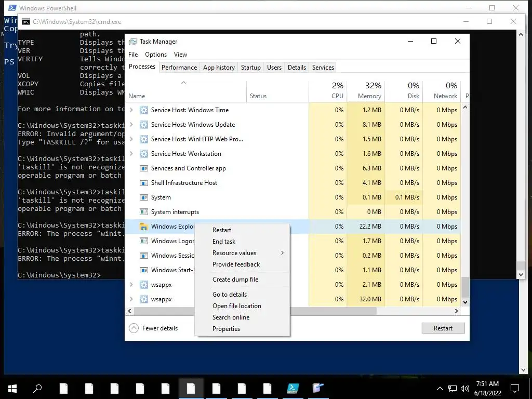Image resolution: width=532 pixels, height=399 pixels.
Task: Choose Open file location
Action: (242, 306)
